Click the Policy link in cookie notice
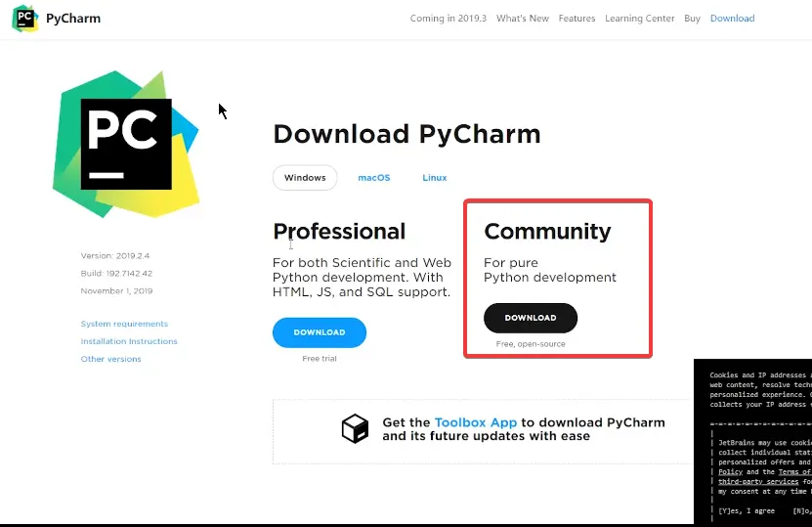 click(730, 472)
